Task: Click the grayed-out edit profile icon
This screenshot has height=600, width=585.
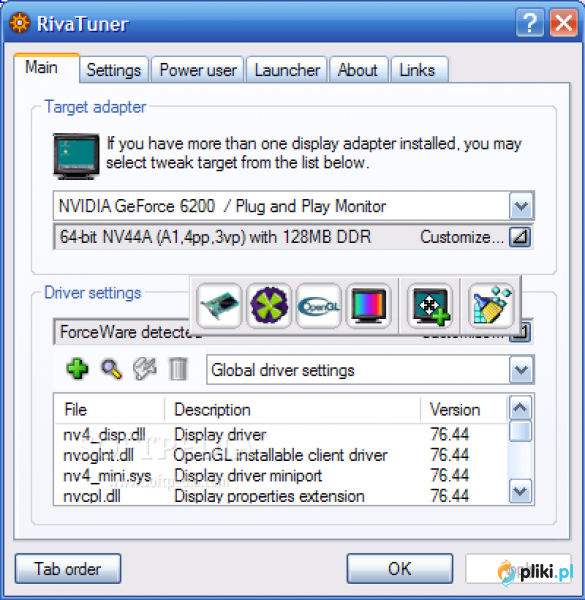Action: pos(145,369)
